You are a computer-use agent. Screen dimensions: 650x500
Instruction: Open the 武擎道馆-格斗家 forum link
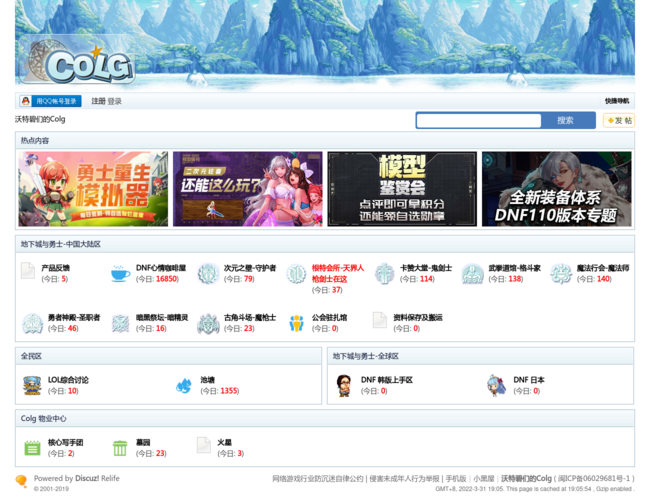514,268
